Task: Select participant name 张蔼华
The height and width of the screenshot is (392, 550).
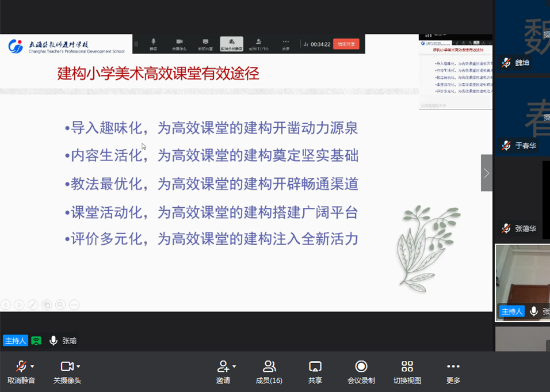Action: (526, 229)
